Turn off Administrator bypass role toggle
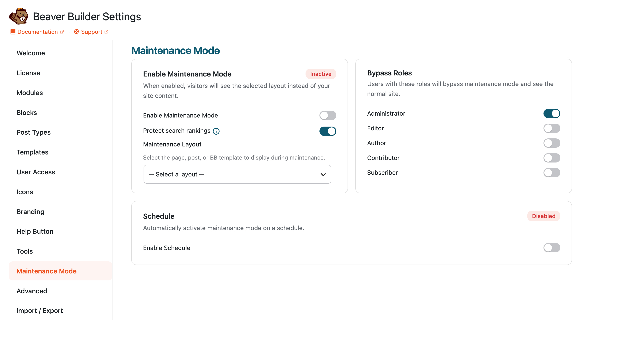This screenshot has width=644, height=351. point(552,113)
